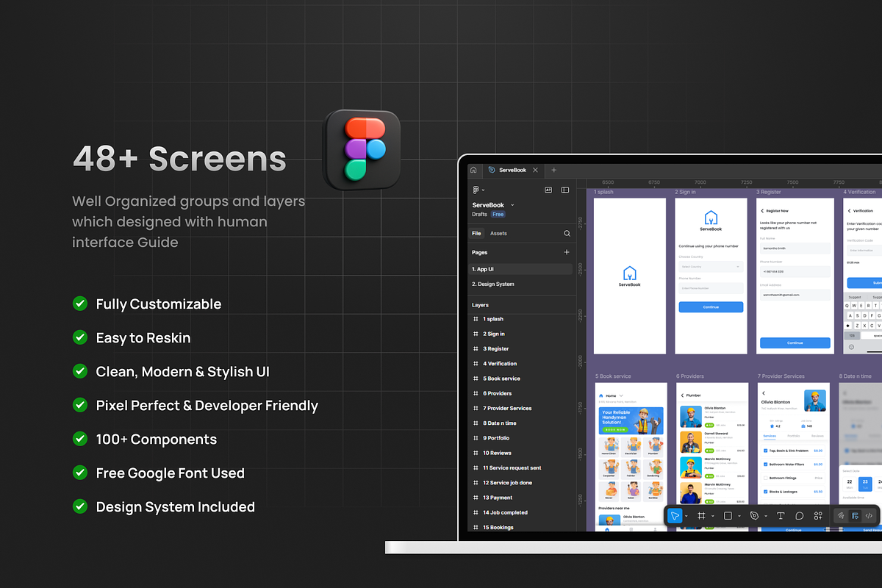This screenshot has width=882, height=588.
Task: Click Phone Number field on Sign in screen
Action: pos(711,288)
